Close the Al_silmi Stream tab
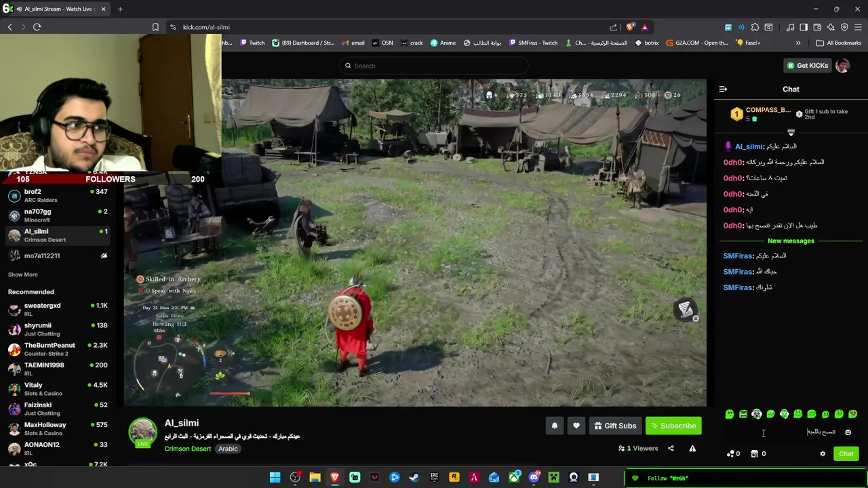Image resolution: width=868 pixels, height=488 pixels. click(x=104, y=9)
